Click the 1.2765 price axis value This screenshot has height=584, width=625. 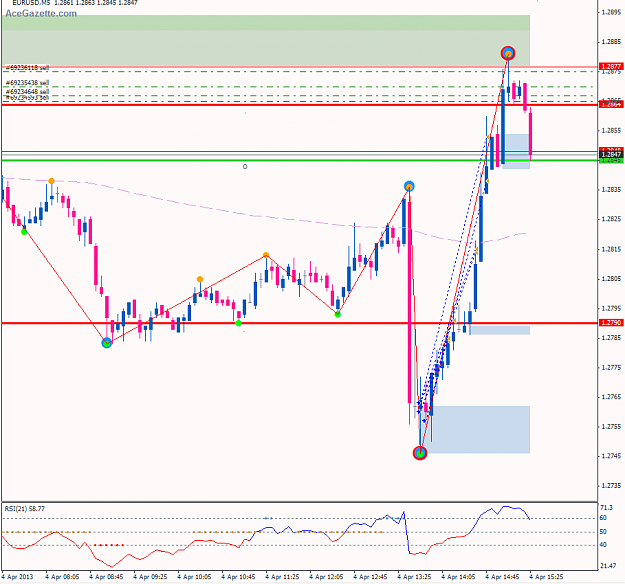pos(611,397)
